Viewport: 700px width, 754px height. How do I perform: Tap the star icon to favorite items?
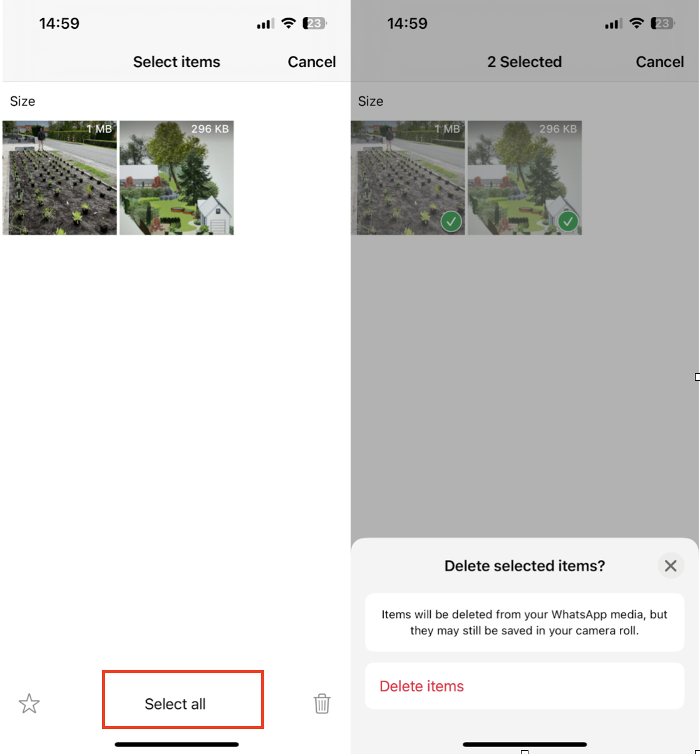click(x=29, y=704)
